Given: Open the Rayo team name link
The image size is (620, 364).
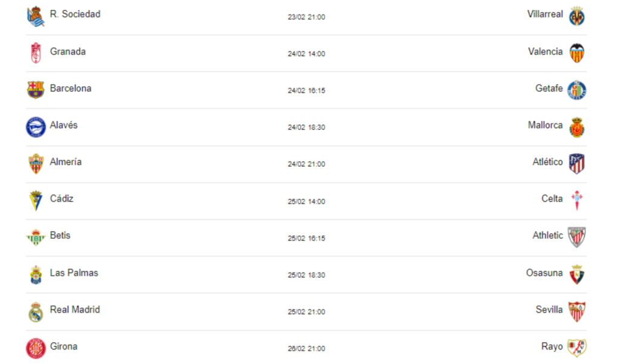Looking at the screenshot, I should point(552,346).
